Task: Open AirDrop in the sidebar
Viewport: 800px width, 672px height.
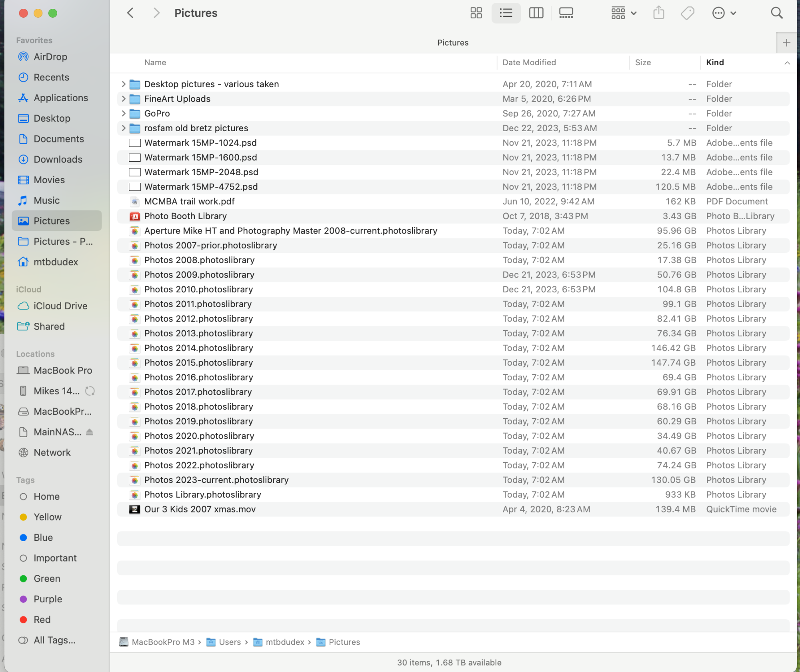Action: [x=50, y=57]
